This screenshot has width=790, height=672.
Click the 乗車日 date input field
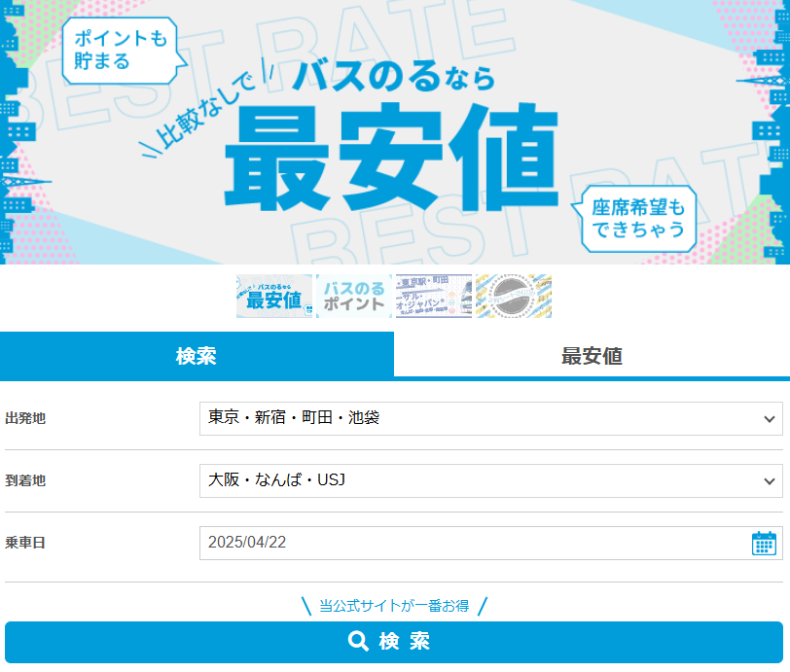pyautogui.click(x=491, y=544)
